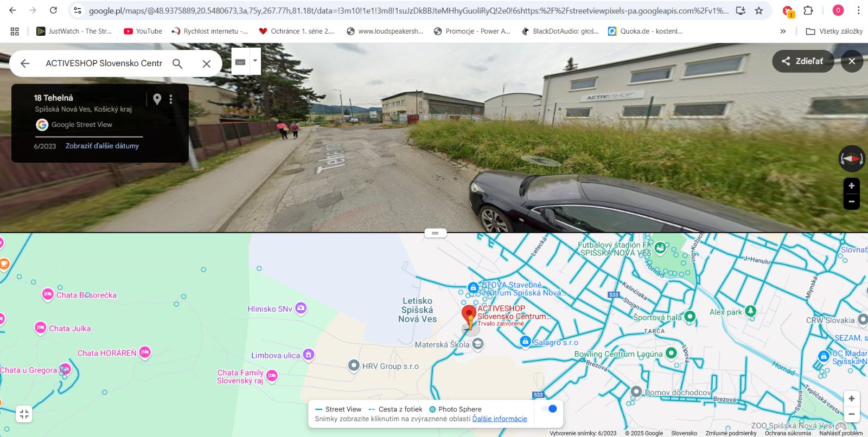Select the divider handle between panorama and map
The height and width of the screenshot is (437, 868).
pyautogui.click(x=435, y=233)
